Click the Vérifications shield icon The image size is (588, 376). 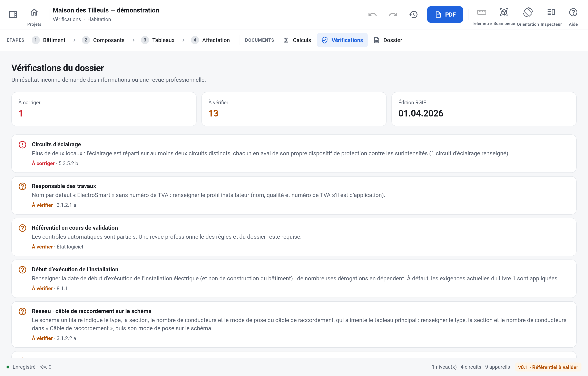pos(325,40)
